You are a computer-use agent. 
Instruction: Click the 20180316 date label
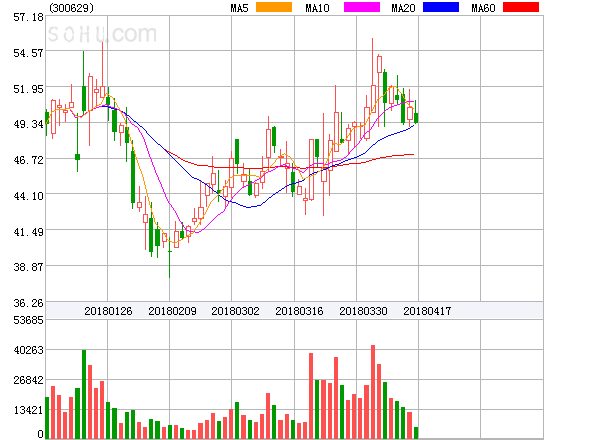[x=299, y=311]
